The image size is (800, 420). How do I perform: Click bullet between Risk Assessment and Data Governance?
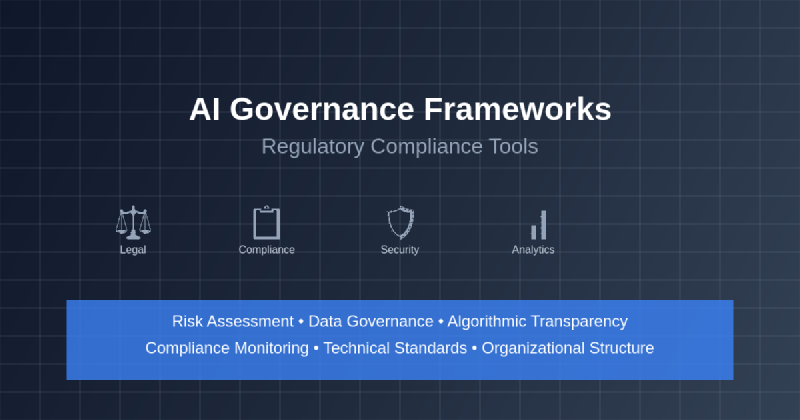(301, 322)
